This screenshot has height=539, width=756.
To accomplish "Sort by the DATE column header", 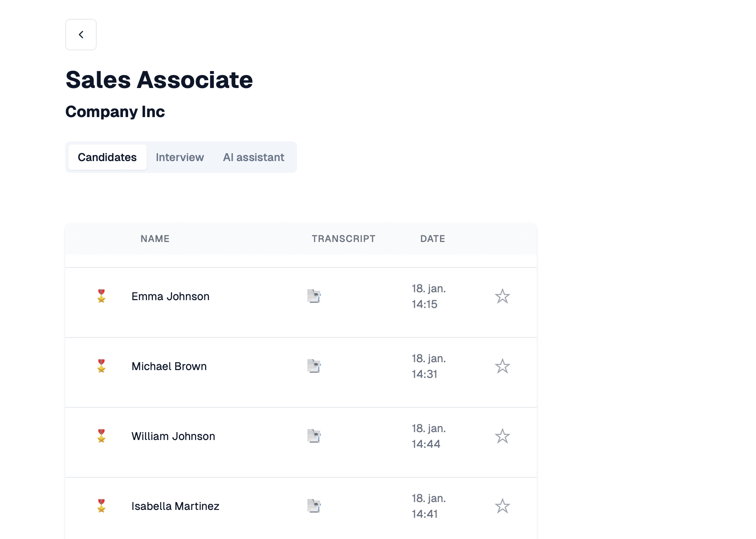I will click(x=432, y=238).
